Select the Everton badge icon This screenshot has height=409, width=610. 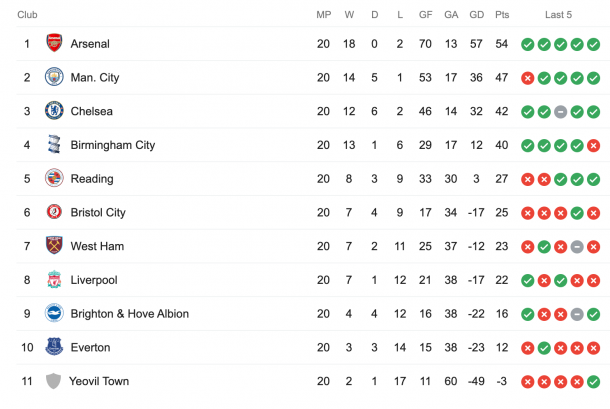click(54, 346)
